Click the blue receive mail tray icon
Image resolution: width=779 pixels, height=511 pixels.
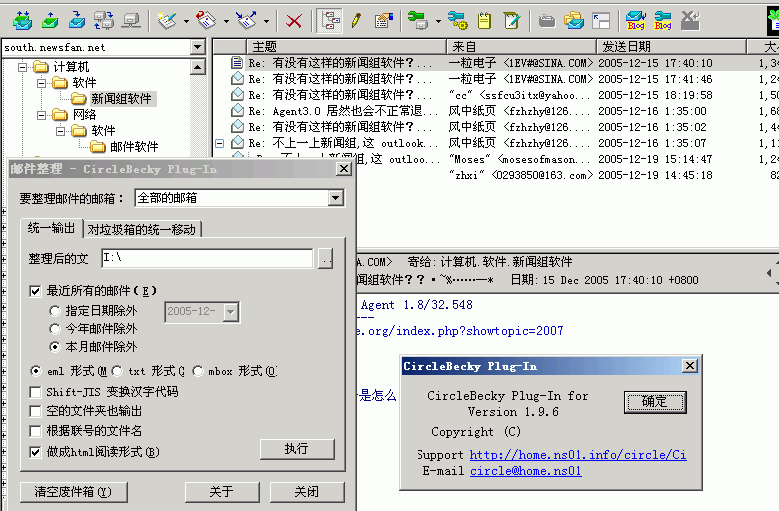(77, 20)
